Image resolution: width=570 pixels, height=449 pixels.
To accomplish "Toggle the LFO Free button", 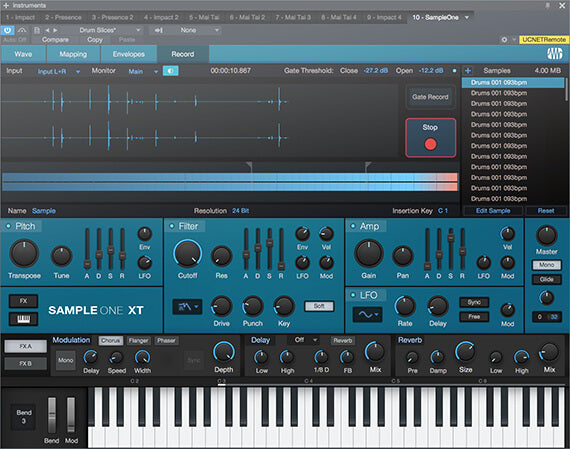I will tap(474, 317).
